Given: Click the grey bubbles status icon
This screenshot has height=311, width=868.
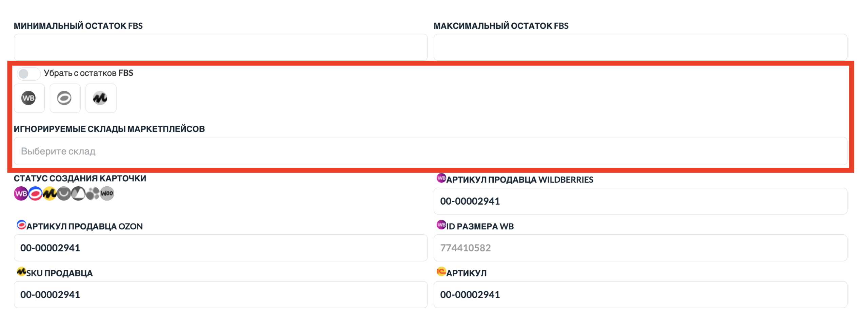Looking at the screenshot, I should [x=93, y=193].
